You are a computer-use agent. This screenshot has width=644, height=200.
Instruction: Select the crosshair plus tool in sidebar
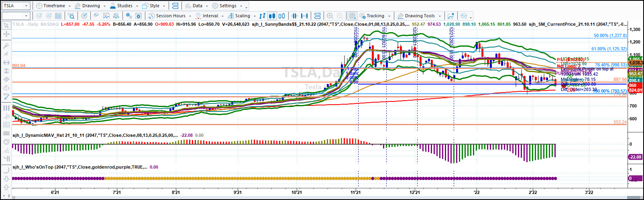click(x=6, y=34)
